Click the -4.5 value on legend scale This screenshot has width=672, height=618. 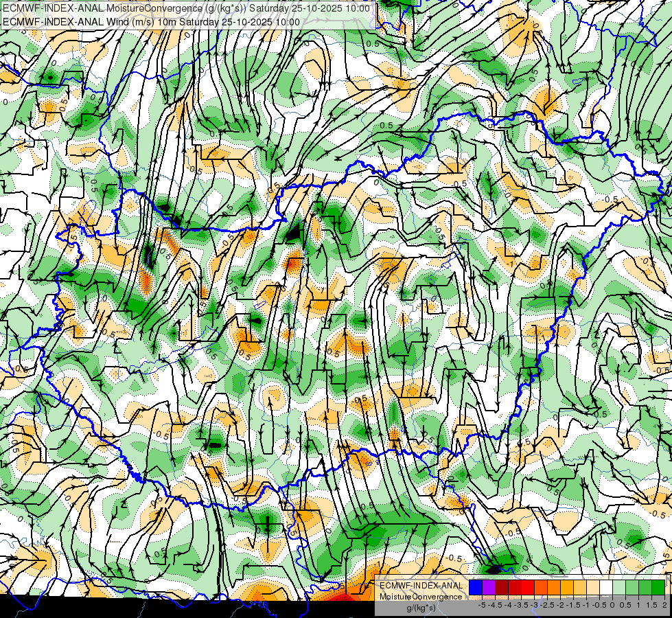tap(495, 605)
